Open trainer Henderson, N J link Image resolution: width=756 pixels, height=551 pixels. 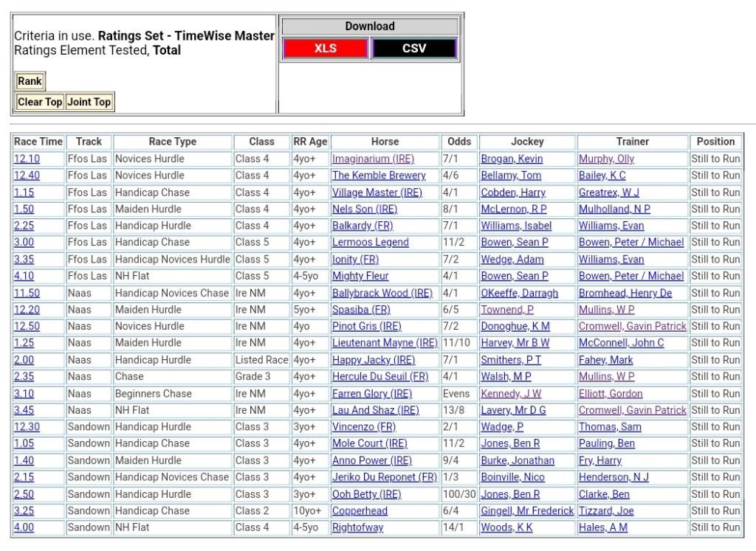click(614, 477)
